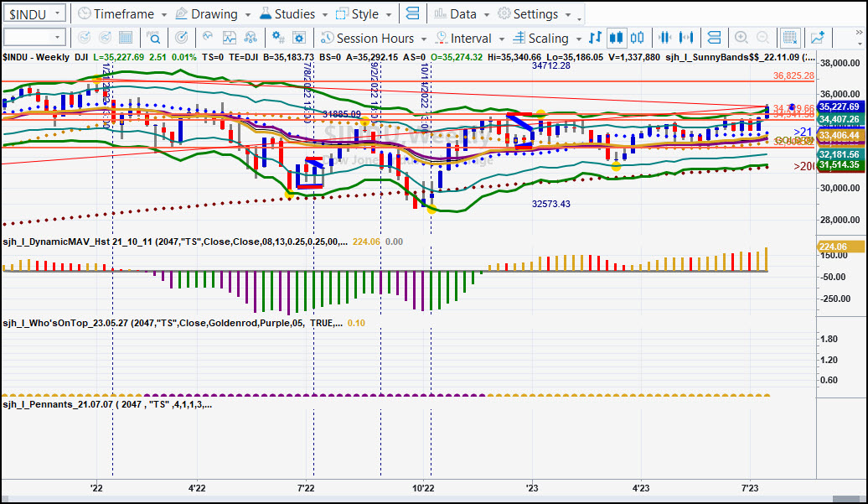
Task: Switch to OHLC bar chart style
Action: click(595, 38)
